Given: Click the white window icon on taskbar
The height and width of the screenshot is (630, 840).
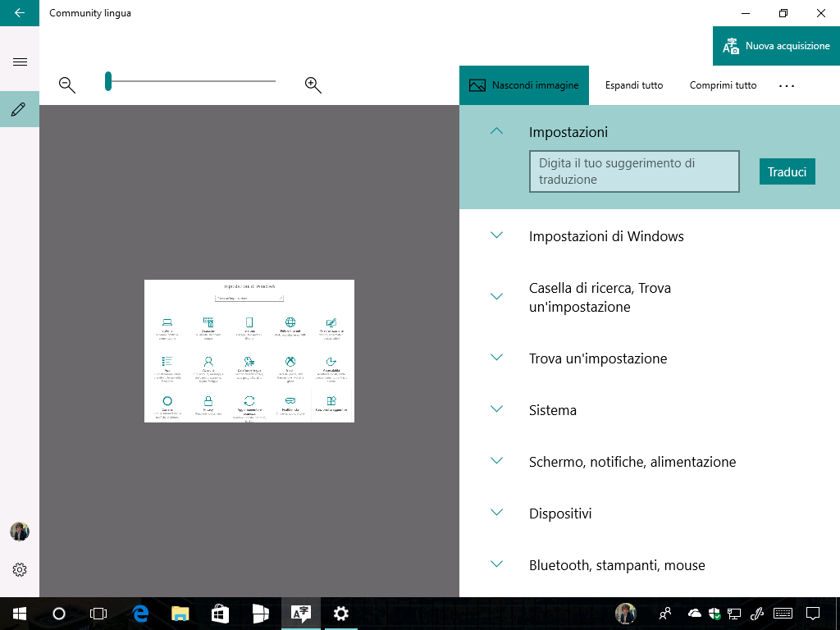Looking at the screenshot, I should [x=260, y=614].
